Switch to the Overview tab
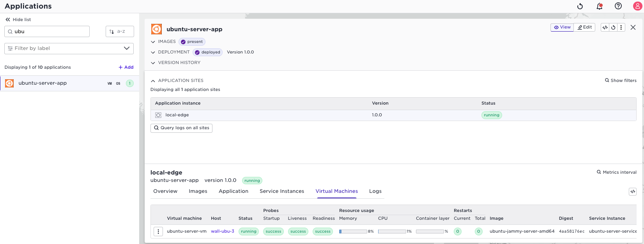This screenshot has height=244, width=644. coord(165,191)
